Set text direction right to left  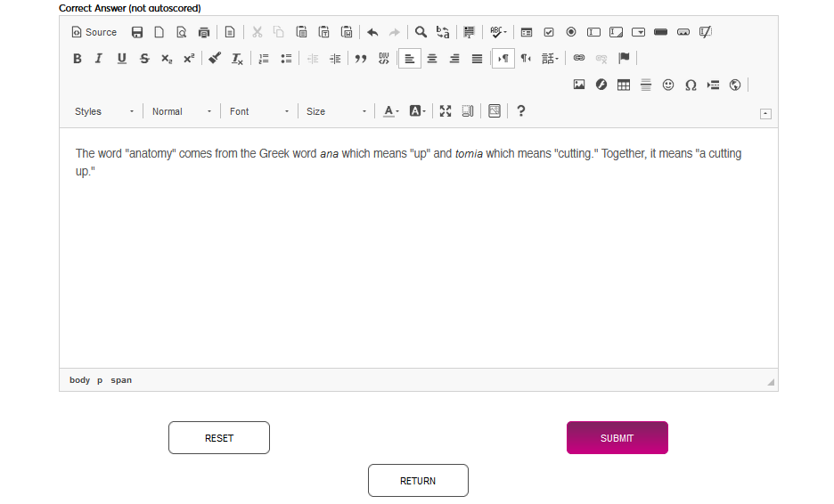(526, 59)
